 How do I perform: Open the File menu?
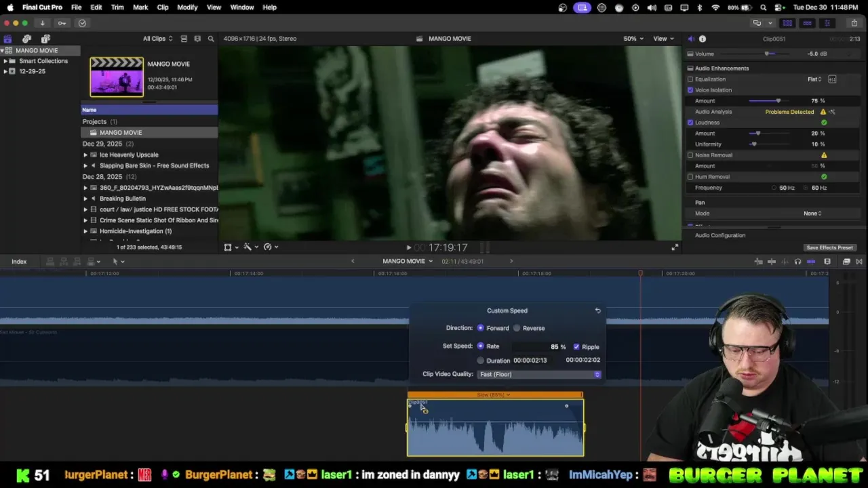pos(77,7)
